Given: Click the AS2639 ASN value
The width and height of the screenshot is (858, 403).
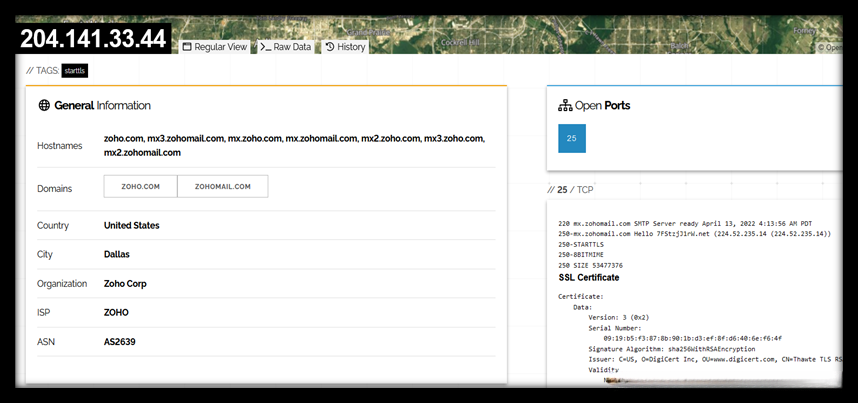Looking at the screenshot, I should pos(120,341).
